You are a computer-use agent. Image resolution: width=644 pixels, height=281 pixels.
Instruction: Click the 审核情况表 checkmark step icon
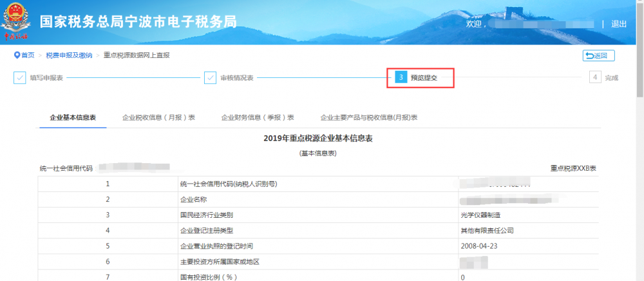tap(210, 78)
